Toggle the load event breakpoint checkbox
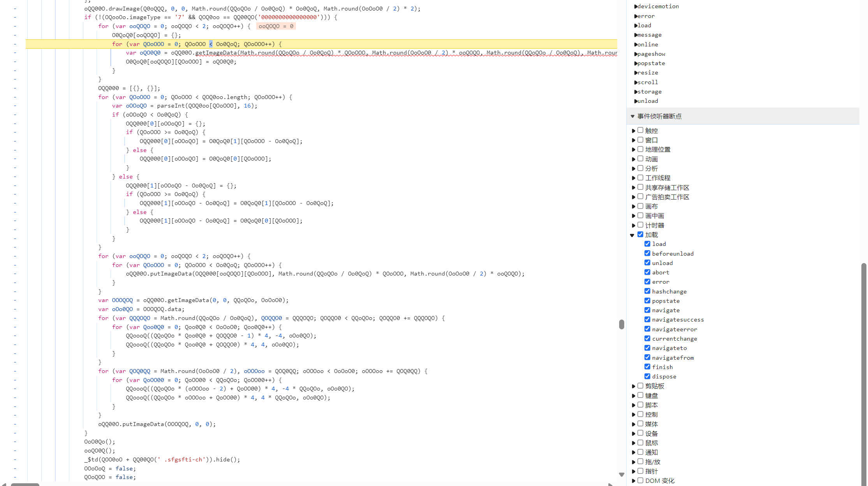Image resolution: width=868 pixels, height=486 pixels. 648,243
